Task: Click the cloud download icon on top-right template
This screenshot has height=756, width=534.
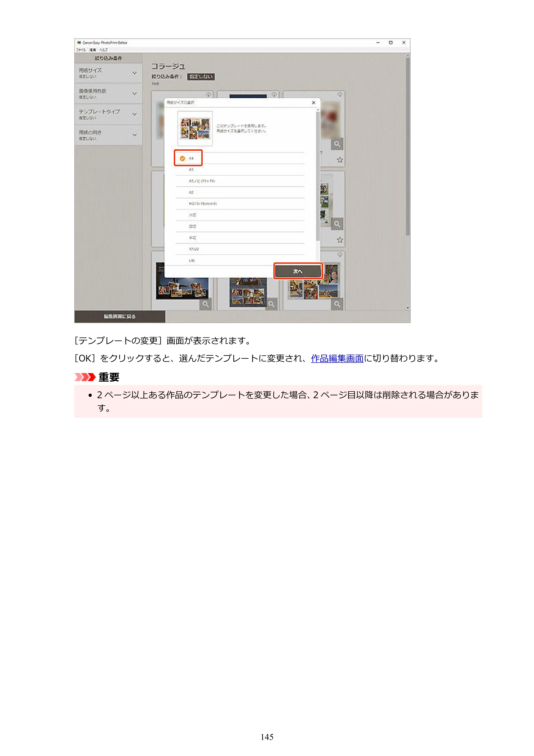Action: (x=340, y=95)
